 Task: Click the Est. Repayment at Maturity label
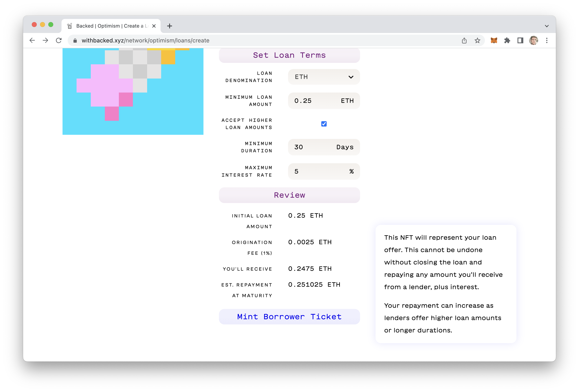coord(247,290)
